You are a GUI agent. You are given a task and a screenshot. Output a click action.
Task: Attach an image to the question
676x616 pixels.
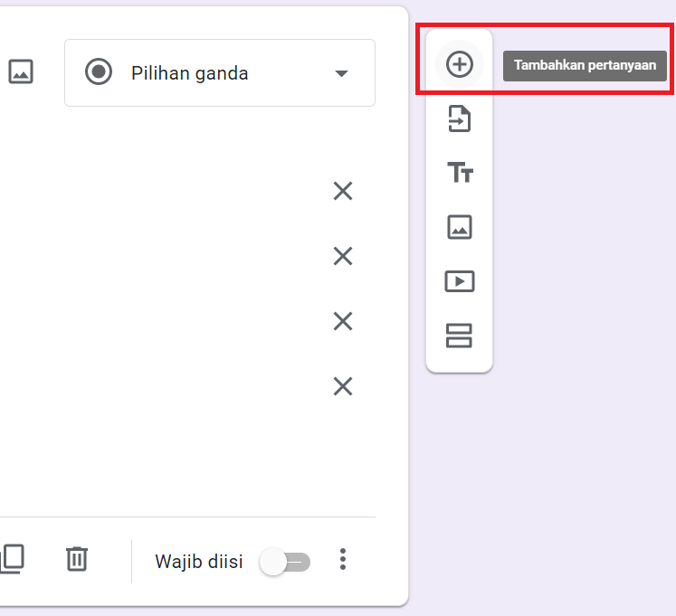pyautogui.click(x=21, y=72)
